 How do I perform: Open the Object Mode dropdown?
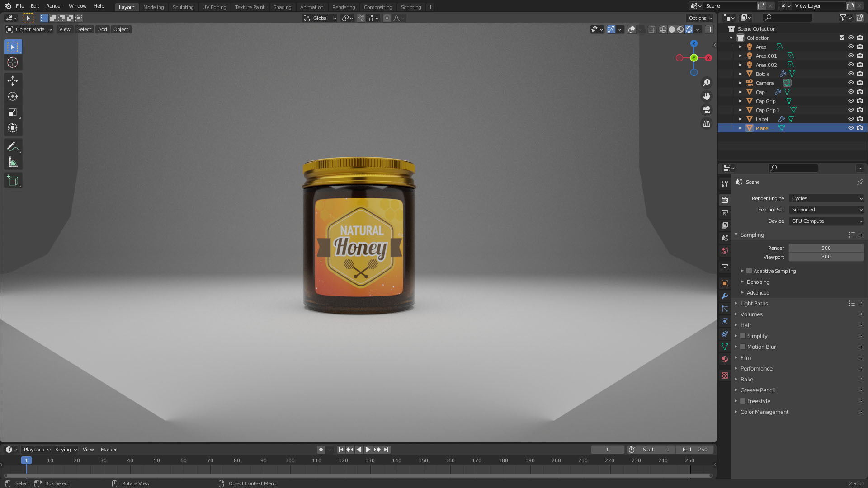pyautogui.click(x=30, y=29)
